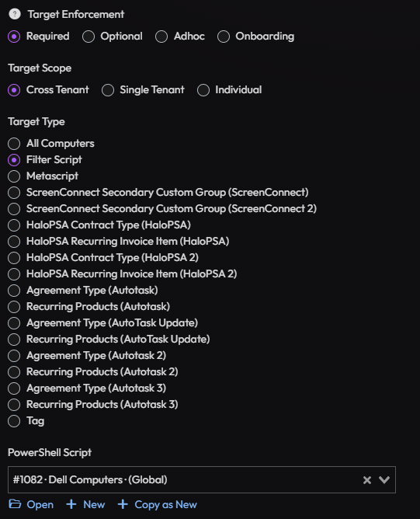Click the Copy as New link
Image resolution: width=420 pixels, height=519 pixels.
pos(165,504)
